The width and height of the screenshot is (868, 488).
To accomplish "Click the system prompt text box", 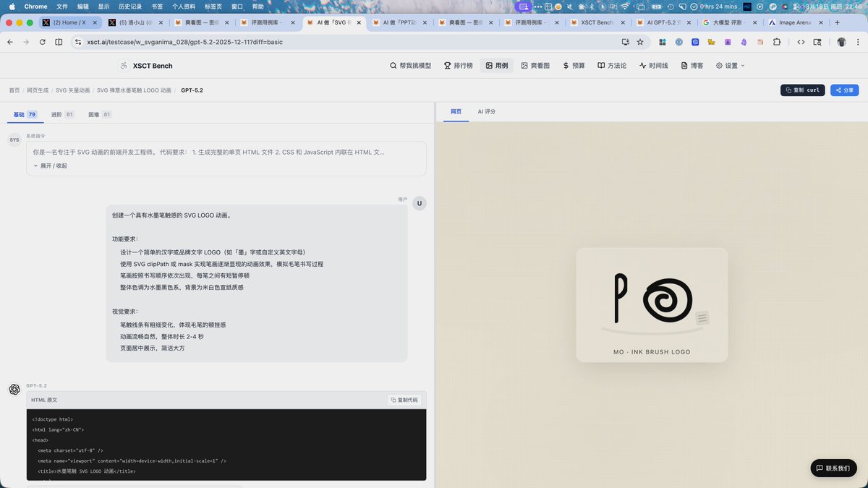I will [226, 158].
